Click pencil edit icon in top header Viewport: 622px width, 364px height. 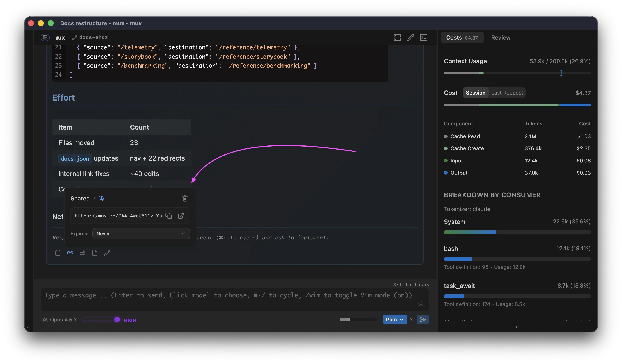[x=411, y=38]
